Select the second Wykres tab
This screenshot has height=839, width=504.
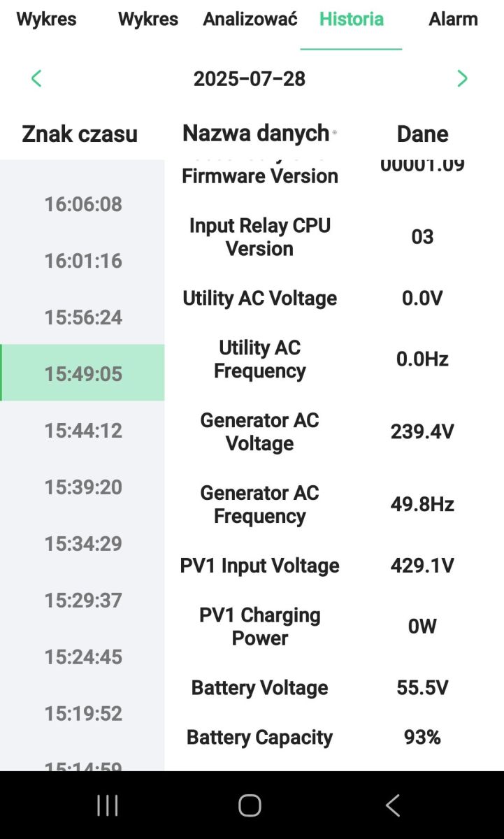pyautogui.click(x=148, y=19)
